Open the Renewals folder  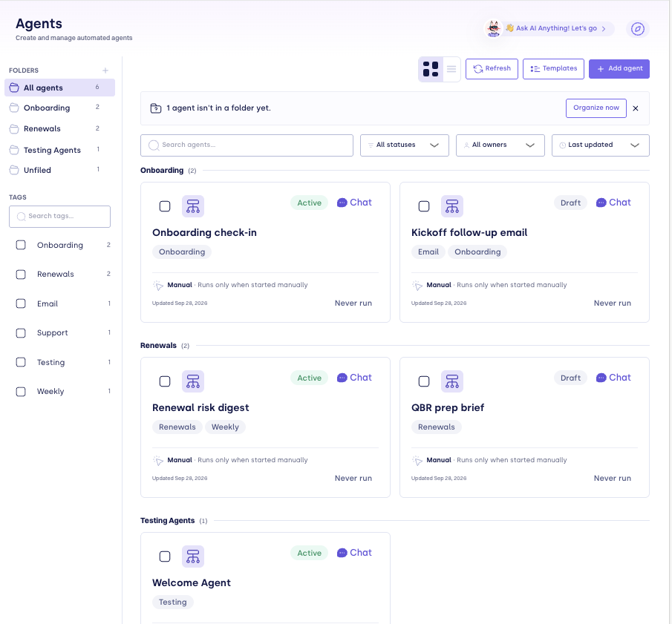coord(59,128)
